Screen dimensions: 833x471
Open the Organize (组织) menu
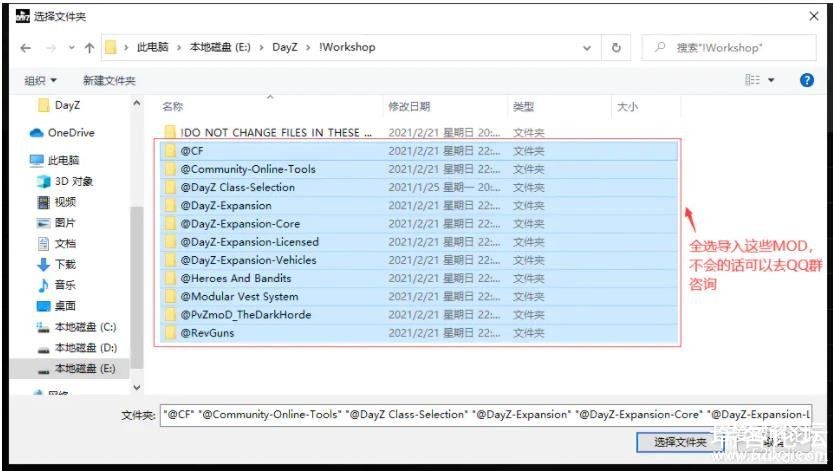coord(40,81)
